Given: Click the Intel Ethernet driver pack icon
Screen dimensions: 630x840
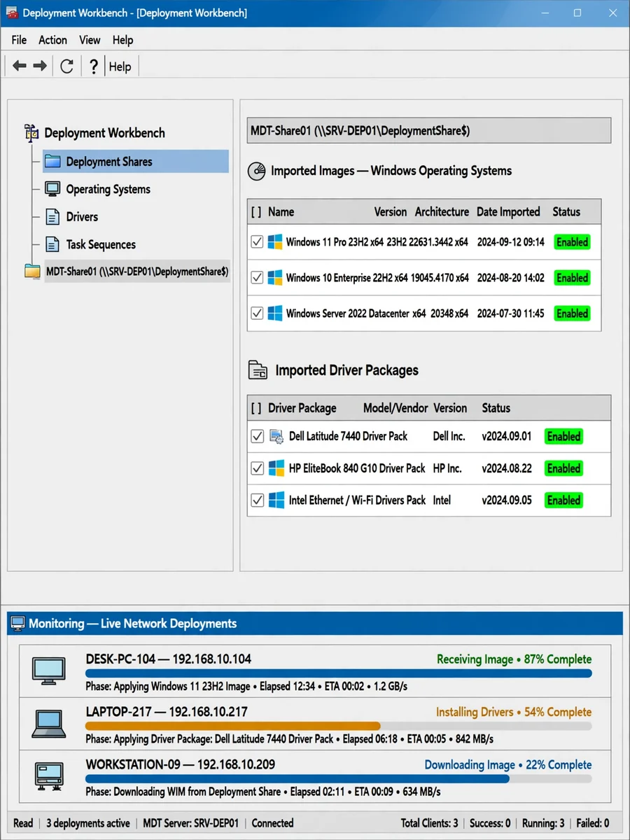Looking at the screenshot, I should click(x=276, y=500).
